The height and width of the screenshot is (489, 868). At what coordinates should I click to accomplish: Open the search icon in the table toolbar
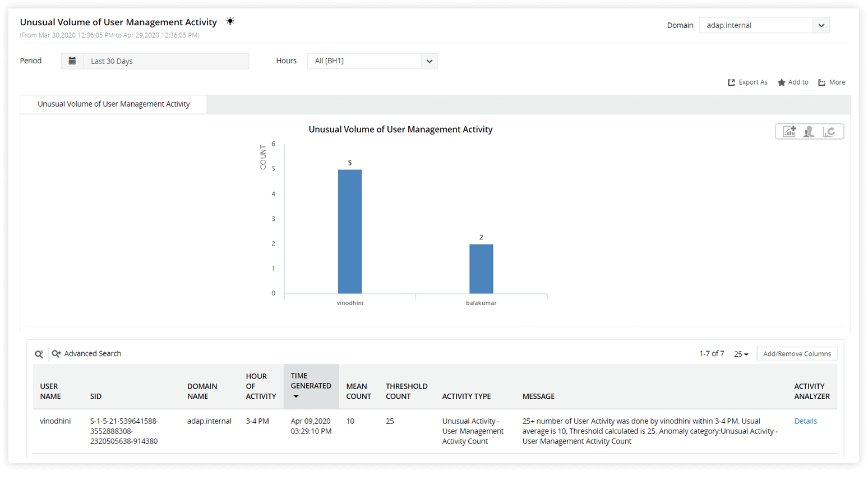pos(39,353)
